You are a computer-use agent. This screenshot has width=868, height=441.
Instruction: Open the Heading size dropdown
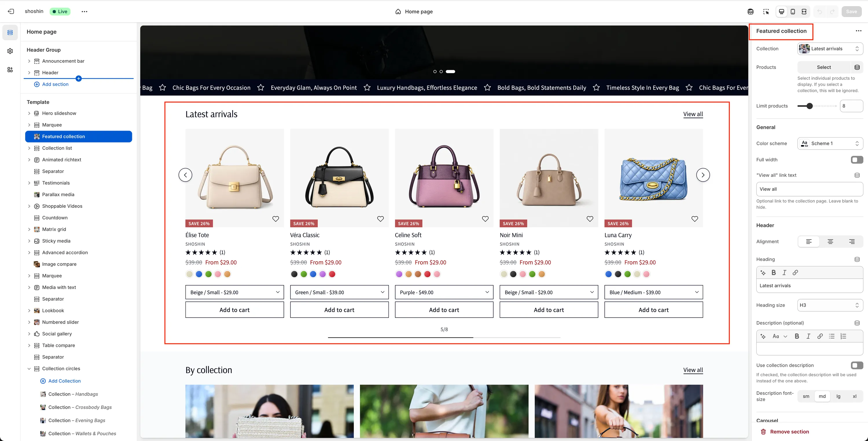pyautogui.click(x=830, y=305)
